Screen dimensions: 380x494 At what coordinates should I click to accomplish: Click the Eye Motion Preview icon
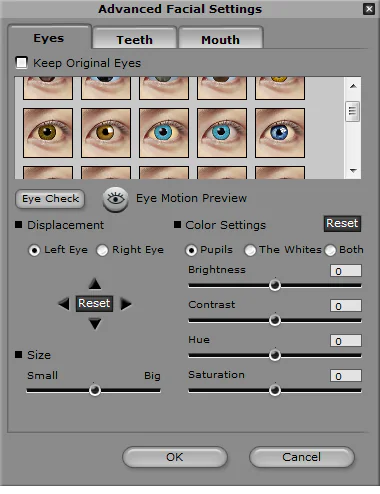pyautogui.click(x=115, y=199)
